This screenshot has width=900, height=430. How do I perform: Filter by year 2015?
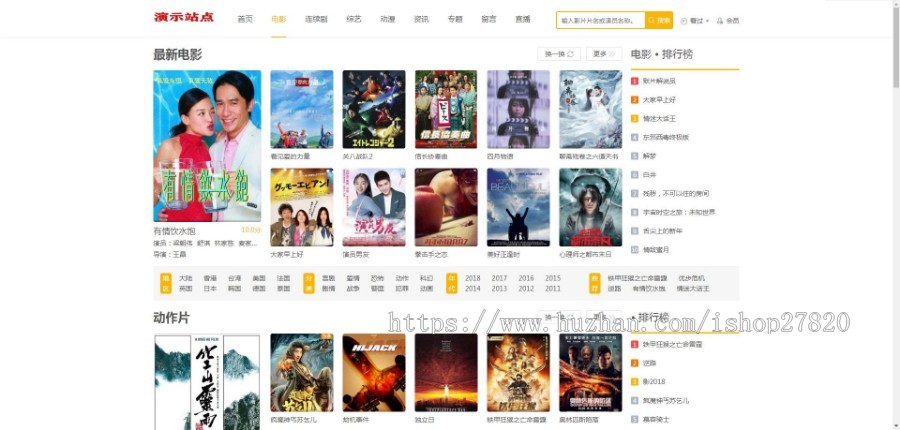[x=553, y=278]
